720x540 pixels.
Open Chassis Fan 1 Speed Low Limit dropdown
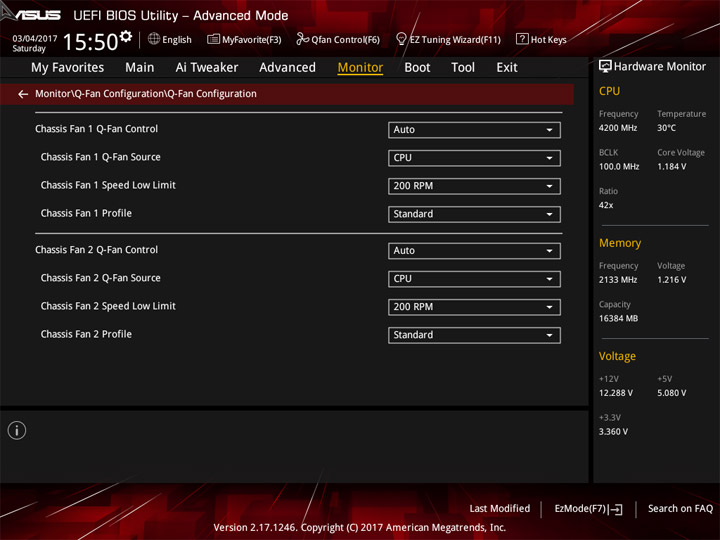click(474, 186)
